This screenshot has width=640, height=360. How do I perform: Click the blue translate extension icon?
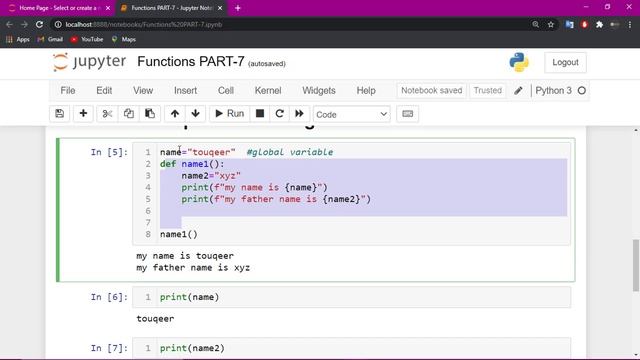(569, 24)
